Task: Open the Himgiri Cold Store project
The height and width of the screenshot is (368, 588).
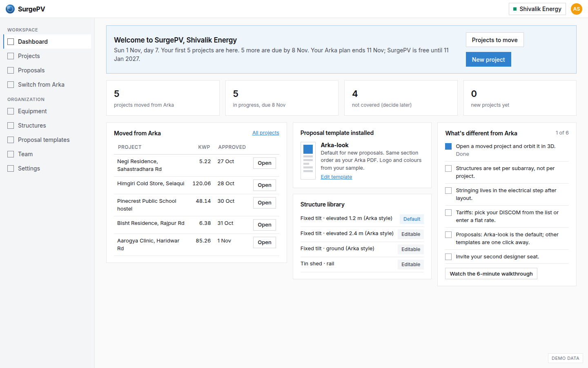Action: pyautogui.click(x=265, y=185)
